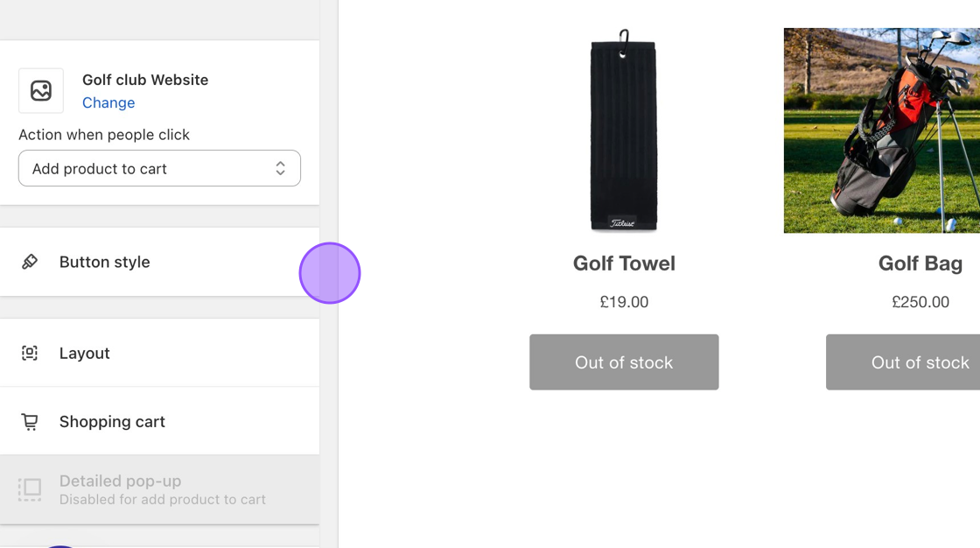Viewport: 980px width, 548px height.
Task: Click the Golf Bag product title
Action: click(920, 263)
